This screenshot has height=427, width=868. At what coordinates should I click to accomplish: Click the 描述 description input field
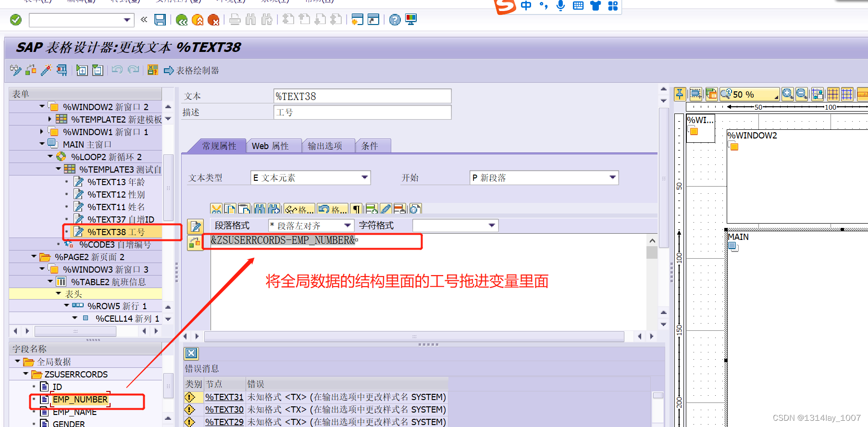362,112
